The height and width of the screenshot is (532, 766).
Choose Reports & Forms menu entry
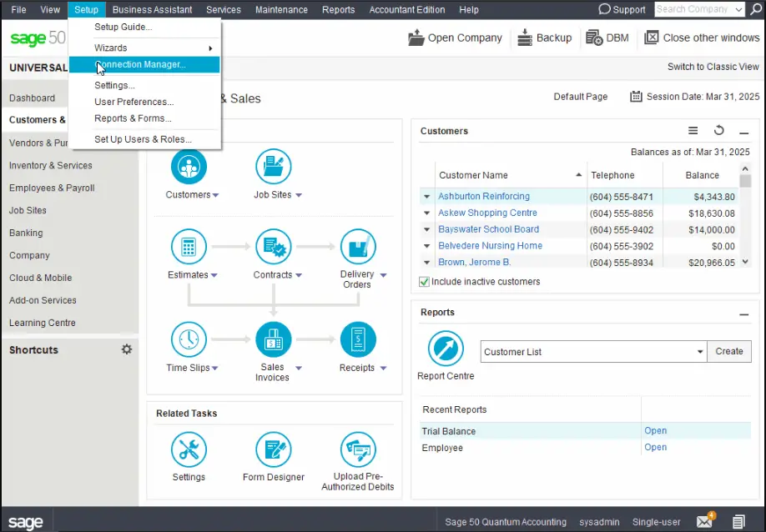point(144,118)
